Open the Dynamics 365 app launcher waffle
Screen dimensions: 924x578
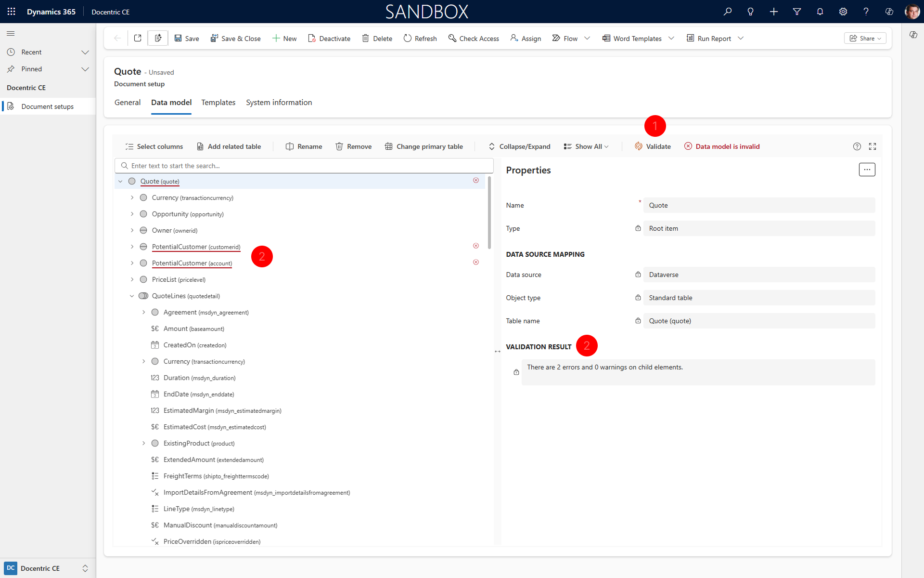[12, 12]
